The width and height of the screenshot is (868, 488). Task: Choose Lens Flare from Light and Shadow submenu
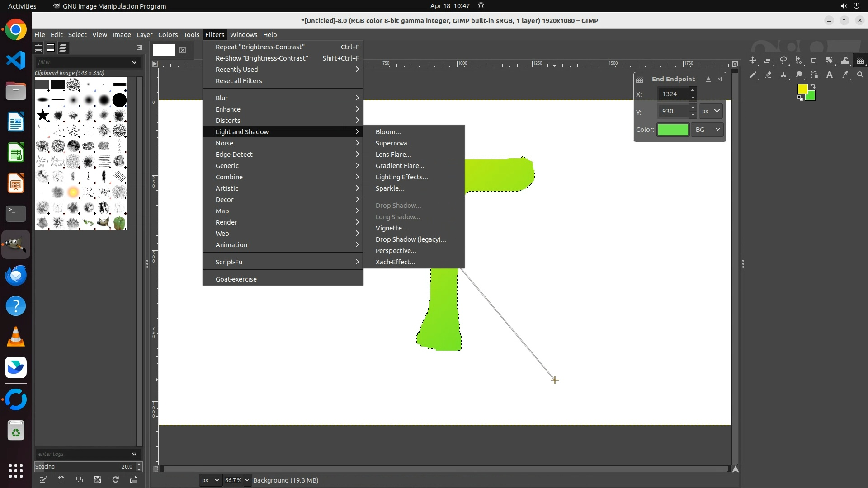point(393,155)
